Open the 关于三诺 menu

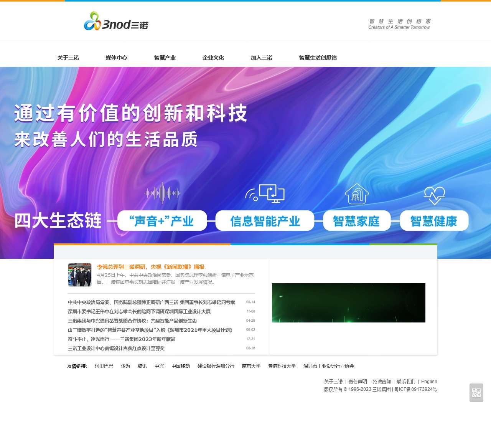(x=68, y=58)
